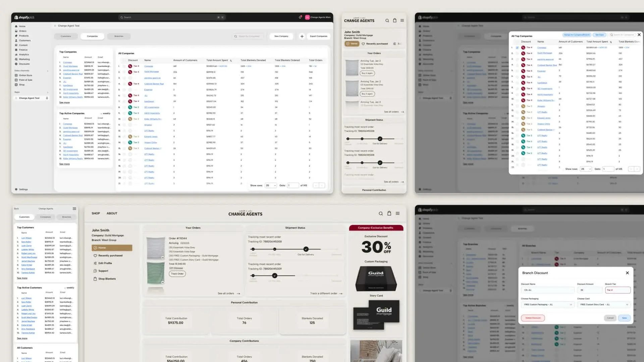
Task: Click the Discount Name field in Branch Discount
Action: tap(548, 290)
